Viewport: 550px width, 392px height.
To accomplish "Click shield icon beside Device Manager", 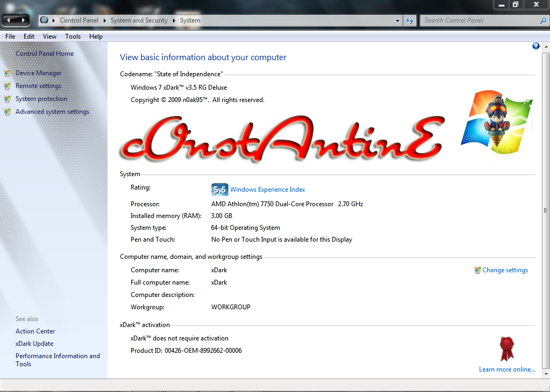I will [x=8, y=73].
